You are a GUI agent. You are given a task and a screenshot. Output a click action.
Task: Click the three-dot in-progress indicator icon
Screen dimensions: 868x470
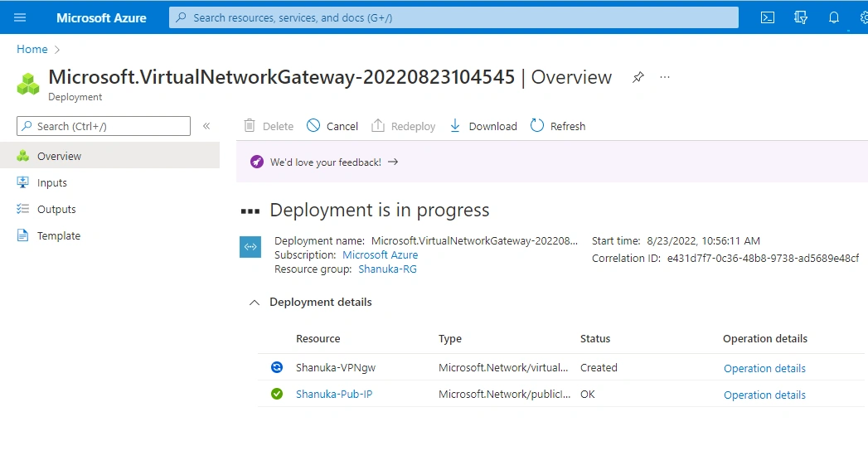250,211
